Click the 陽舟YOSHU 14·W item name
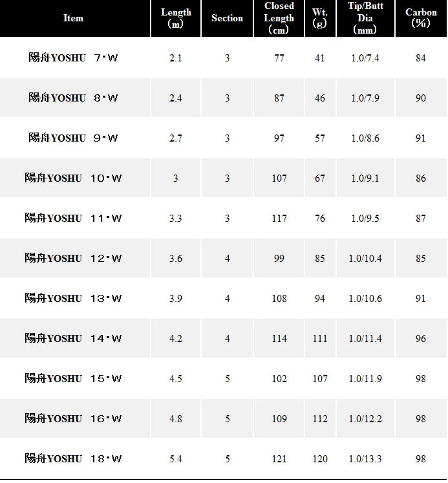 73,338
